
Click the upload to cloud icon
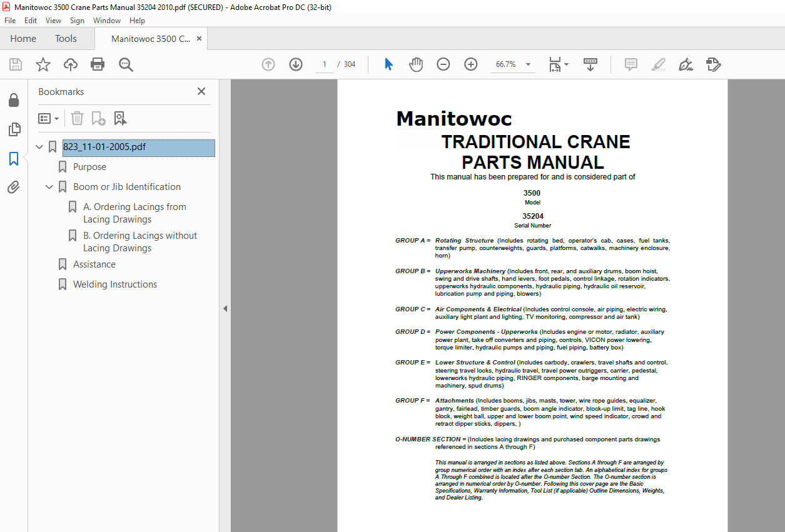pos(71,64)
